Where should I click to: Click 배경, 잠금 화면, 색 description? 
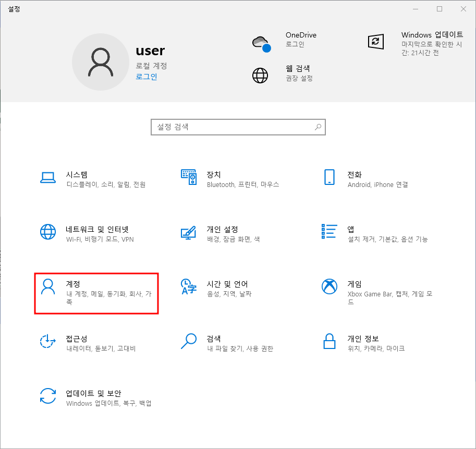pos(233,239)
